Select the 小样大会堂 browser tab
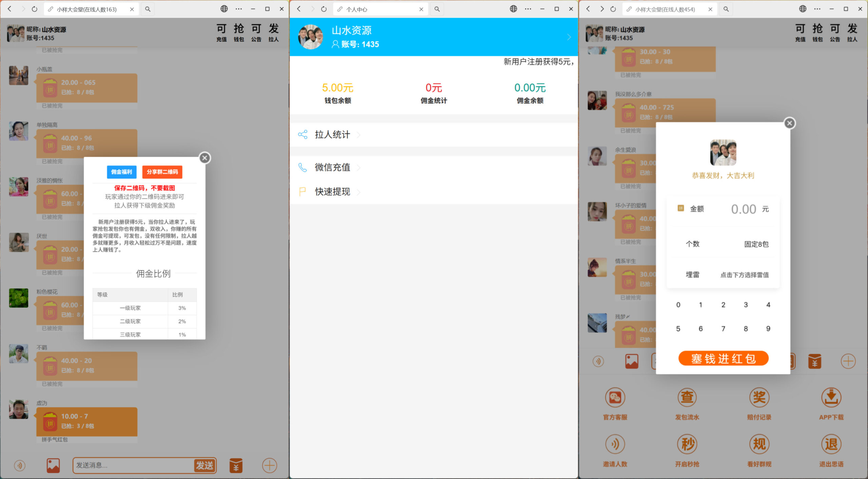868x479 pixels. pos(86,9)
